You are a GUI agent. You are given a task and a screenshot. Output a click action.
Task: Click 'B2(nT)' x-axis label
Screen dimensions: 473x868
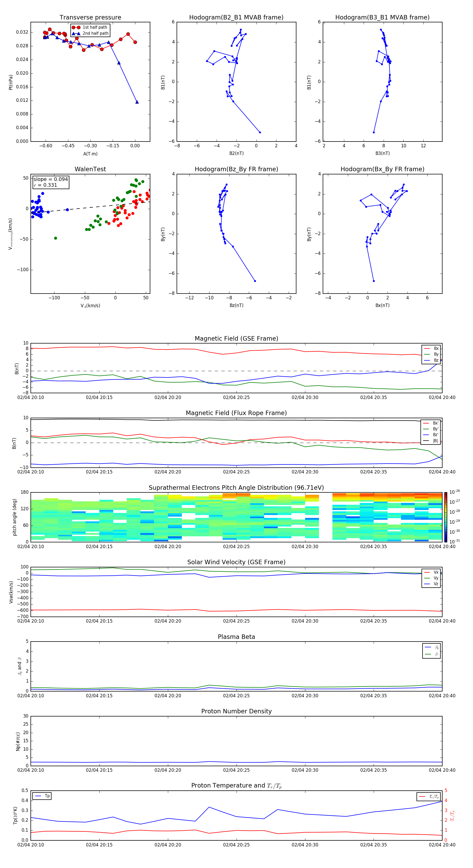(x=236, y=153)
